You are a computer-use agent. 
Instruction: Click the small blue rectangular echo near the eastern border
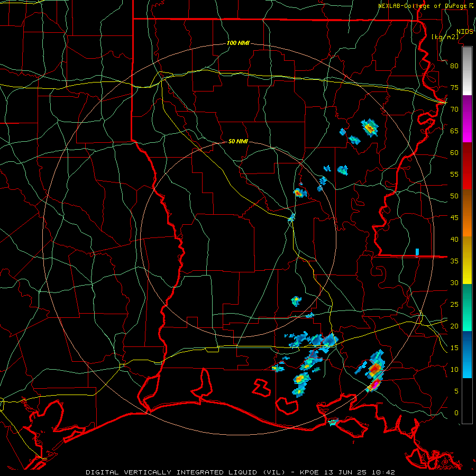(x=417, y=252)
